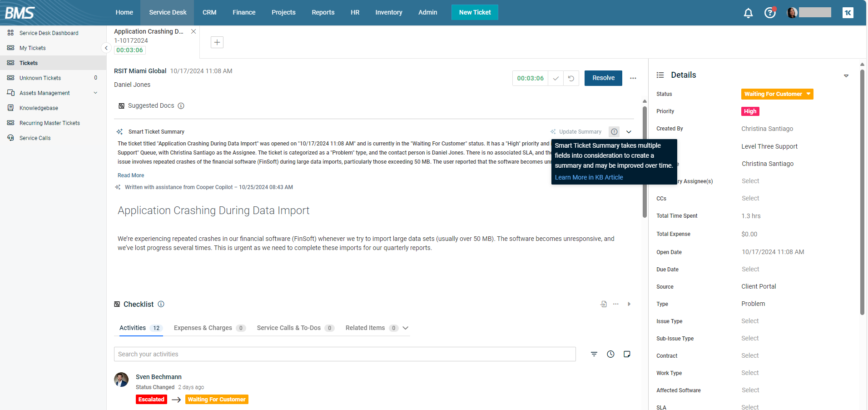Add a new note with the note icon
The height and width of the screenshot is (410, 868).
[x=627, y=354]
